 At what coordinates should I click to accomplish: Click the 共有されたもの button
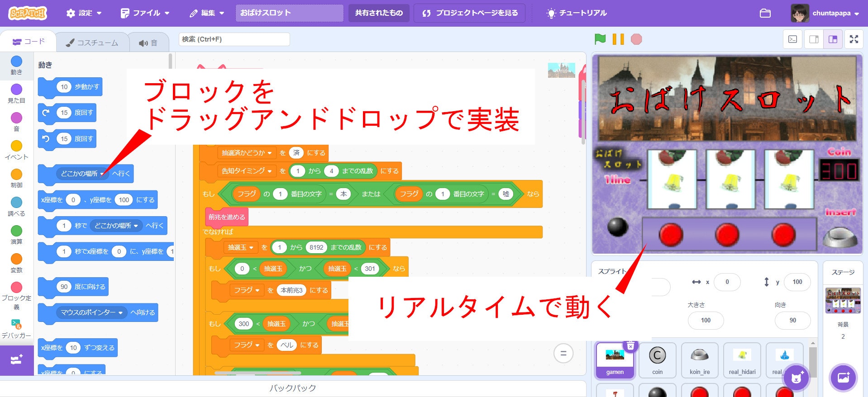pyautogui.click(x=379, y=13)
